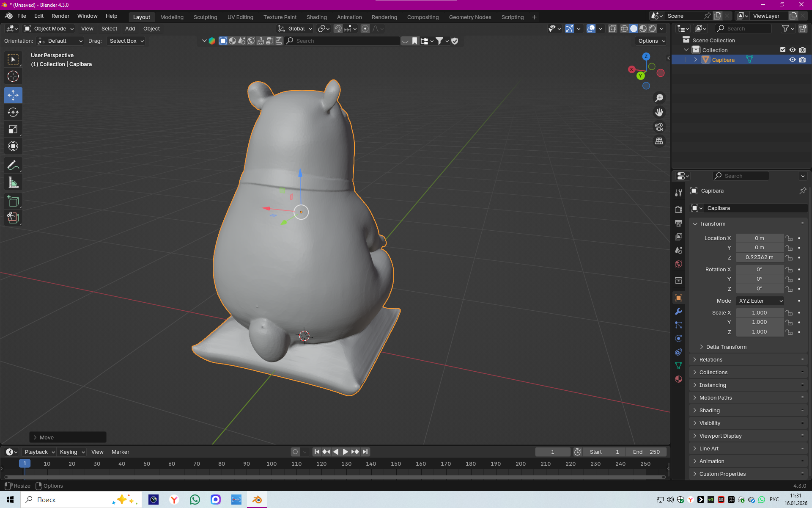Screen dimensions: 812x508
Task: Open the Physics properties tab
Action: tap(679, 338)
